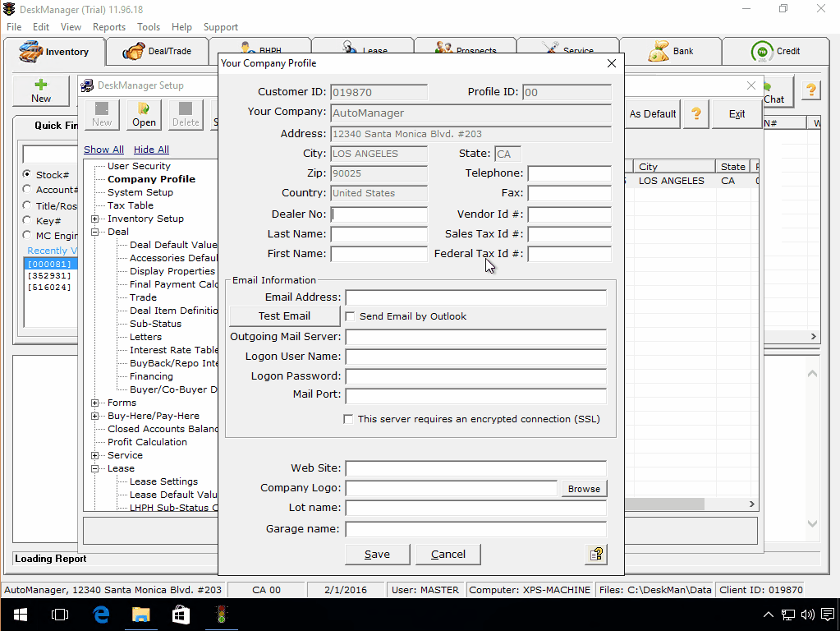Viewport: 840px width, 631px height.
Task: Click the DeskManager traffic light taskbar icon
Action: (x=220, y=614)
